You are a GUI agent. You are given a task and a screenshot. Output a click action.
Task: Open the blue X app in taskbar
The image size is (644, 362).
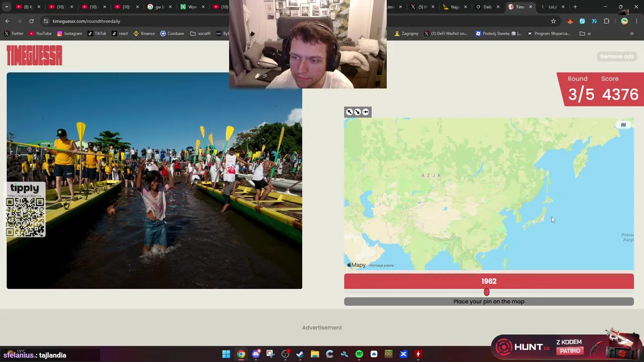(403, 354)
